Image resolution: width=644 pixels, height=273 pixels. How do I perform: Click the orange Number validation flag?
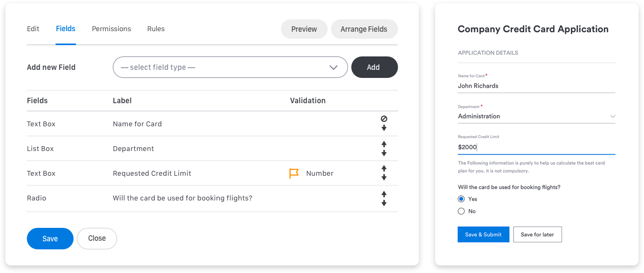[294, 174]
